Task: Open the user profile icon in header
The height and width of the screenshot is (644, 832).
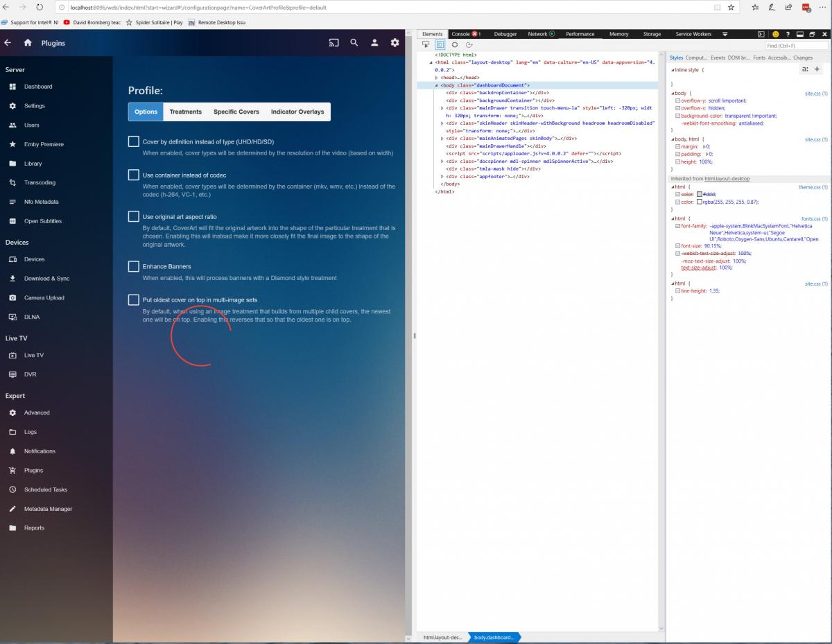Action: pyautogui.click(x=374, y=43)
